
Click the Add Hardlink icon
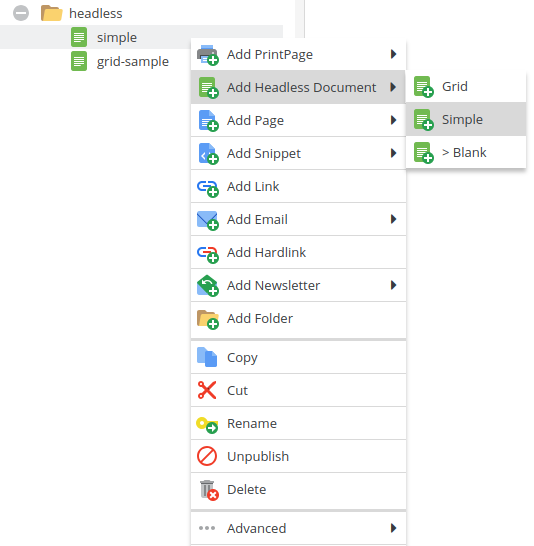[208, 254]
